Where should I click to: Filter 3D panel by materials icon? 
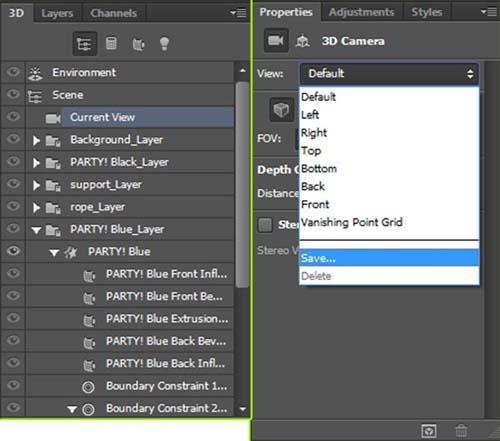click(138, 44)
